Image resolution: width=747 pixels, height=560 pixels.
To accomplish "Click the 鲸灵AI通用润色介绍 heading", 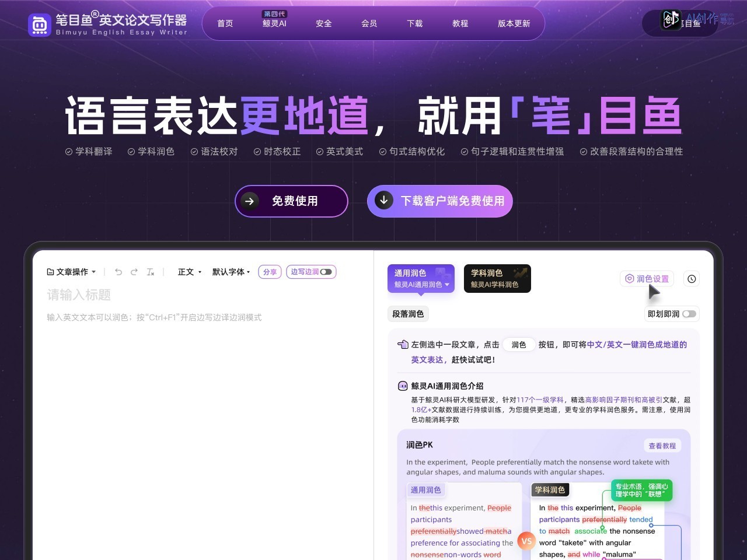I will pyautogui.click(x=447, y=386).
